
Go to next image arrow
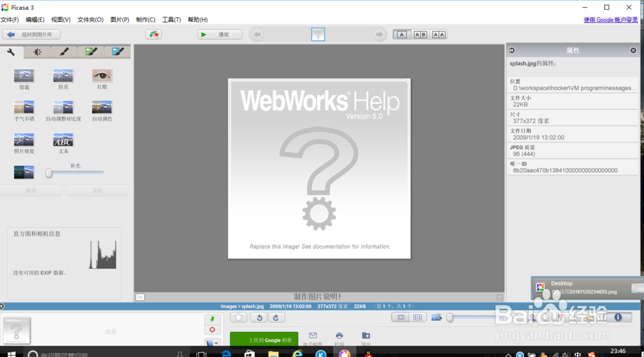pos(379,35)
